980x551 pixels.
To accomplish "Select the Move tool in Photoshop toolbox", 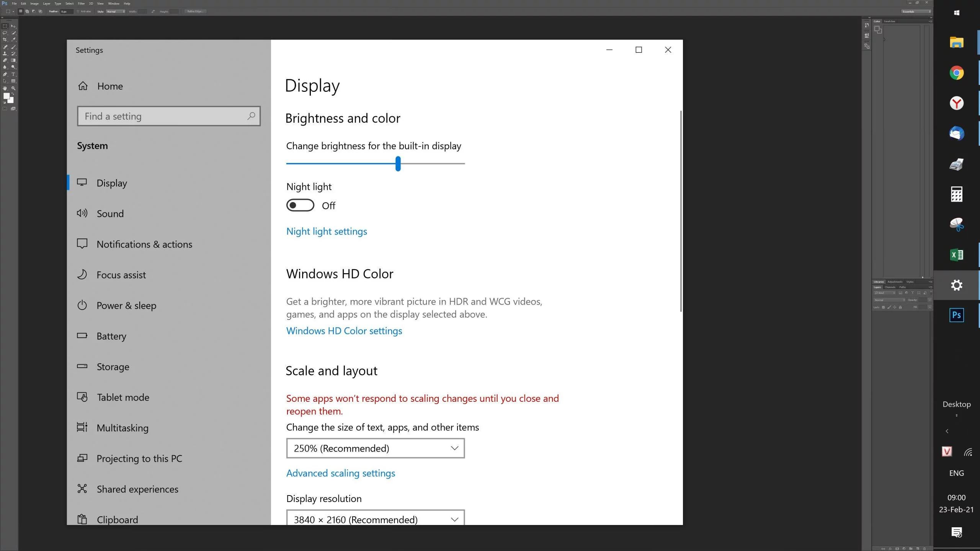I will tap(13, 26).
